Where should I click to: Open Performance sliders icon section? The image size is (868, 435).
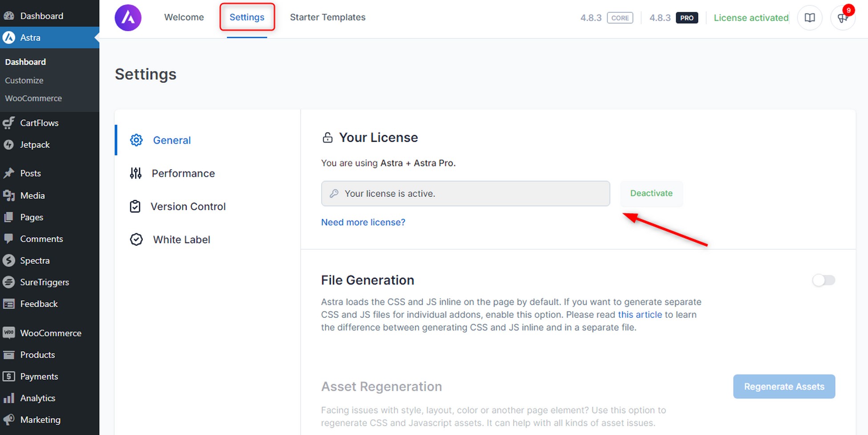click(136, 173)
